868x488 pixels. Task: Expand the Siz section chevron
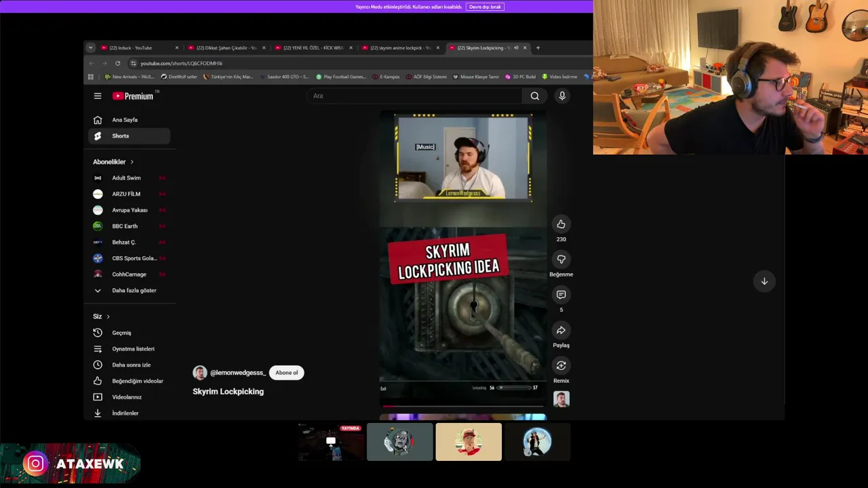[x=108, y=317]
